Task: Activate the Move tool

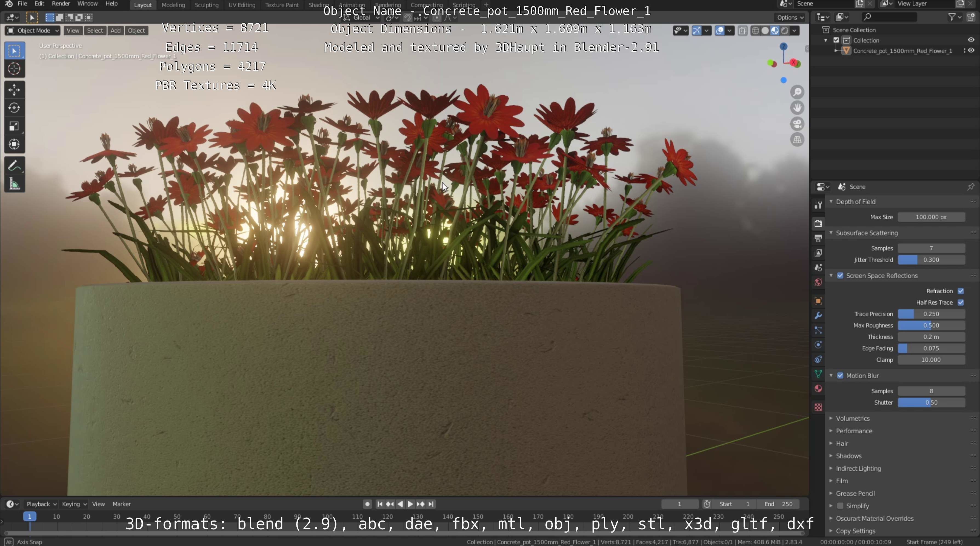Action: 15,90
